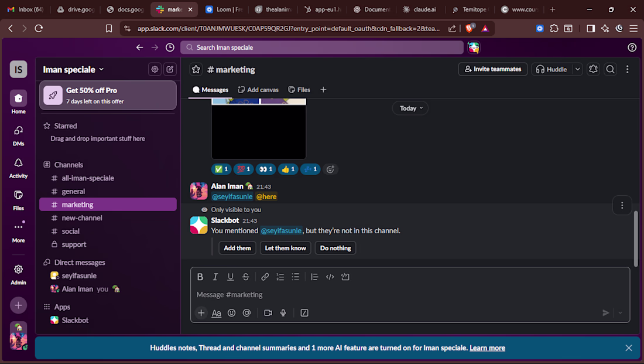Open the Huddle options dropdown arrow
Viewport: 644px width, 364px height.
click(577, 69)
